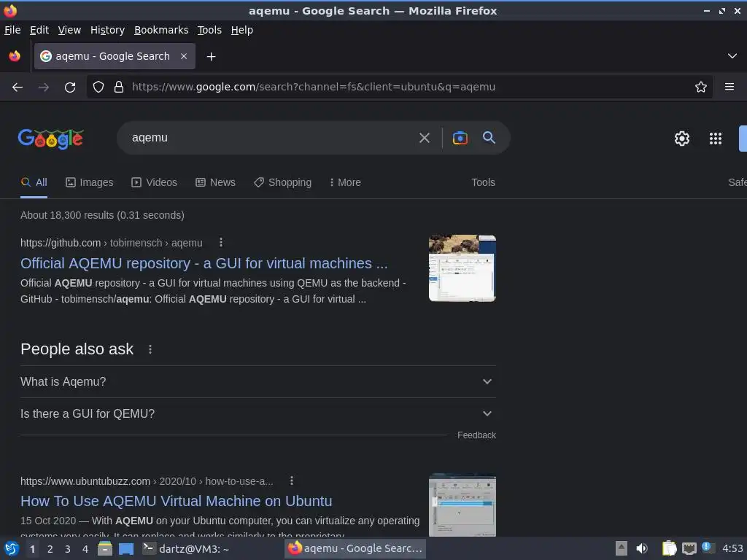Open a new tab with plus button
This screenshot has height=560, width=747.
coord(211,57)
